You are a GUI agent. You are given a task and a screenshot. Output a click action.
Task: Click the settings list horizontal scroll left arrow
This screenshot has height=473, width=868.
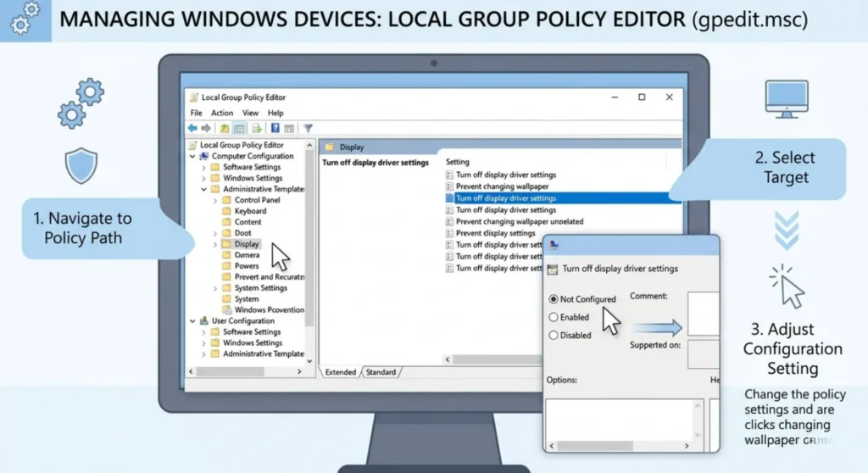[448, 359]
